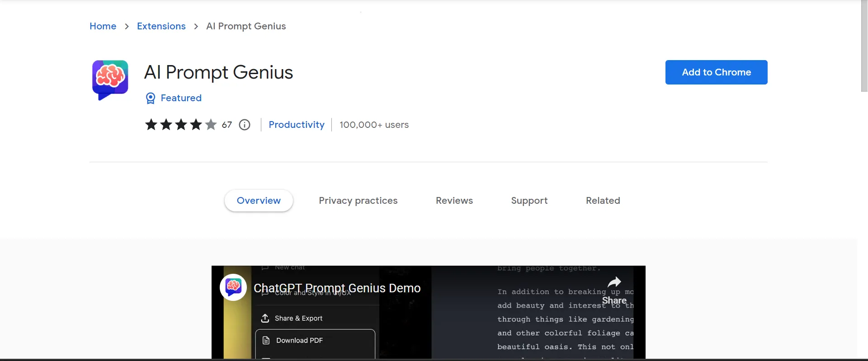868x361 pixels.
Task: Switch to the Support tab
Action: pos(529,201)
